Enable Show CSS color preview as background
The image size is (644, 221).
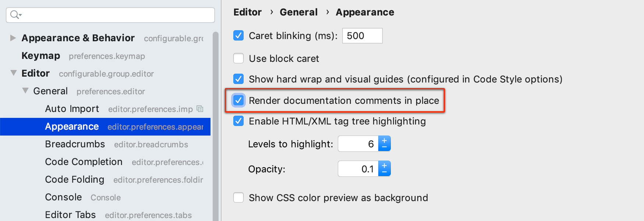(238, 198)
